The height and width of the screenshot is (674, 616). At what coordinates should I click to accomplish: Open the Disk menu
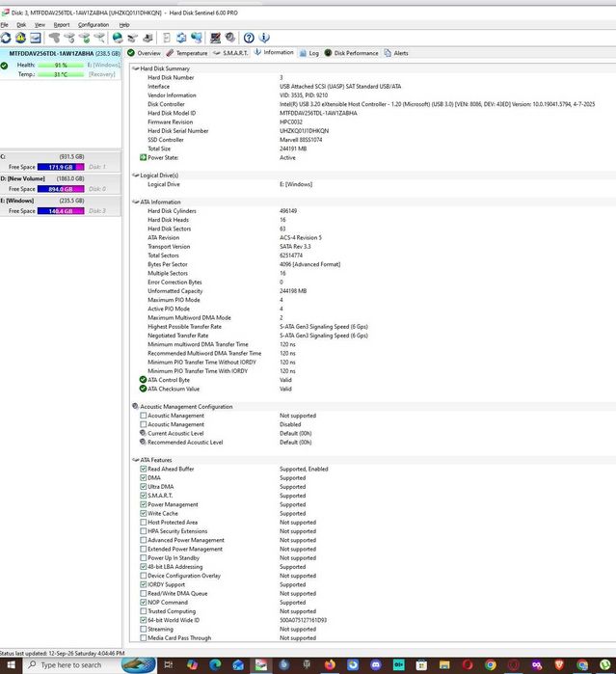[21, 25]
